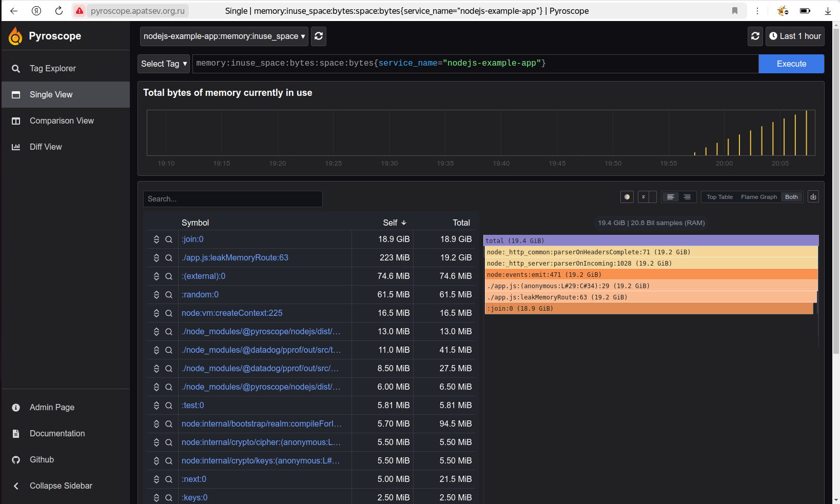Click the sort arrows icon for :next:0
840x504 pixels.
pyautogui.click(x=157, y=479)
